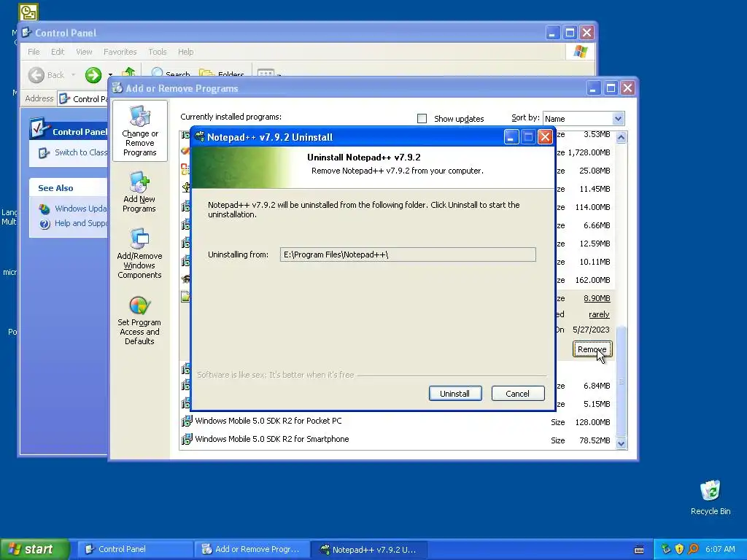Open File menu in Control Panel window

[x=34, y=52]
